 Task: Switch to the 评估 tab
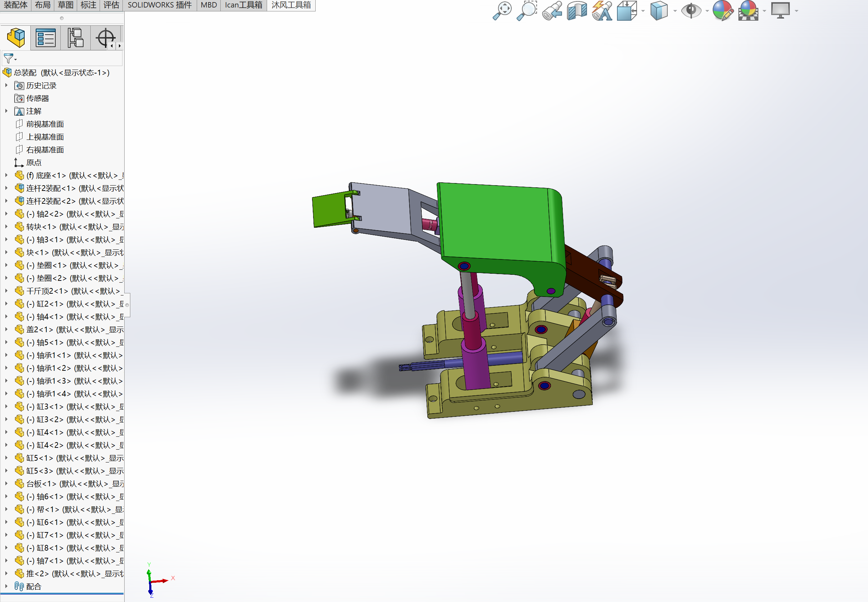111,5
